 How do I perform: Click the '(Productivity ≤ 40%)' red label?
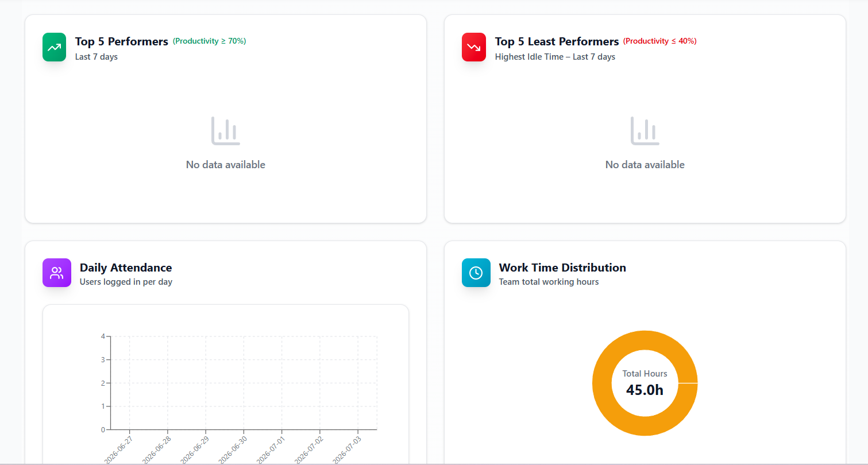click(x=660, y=41)
